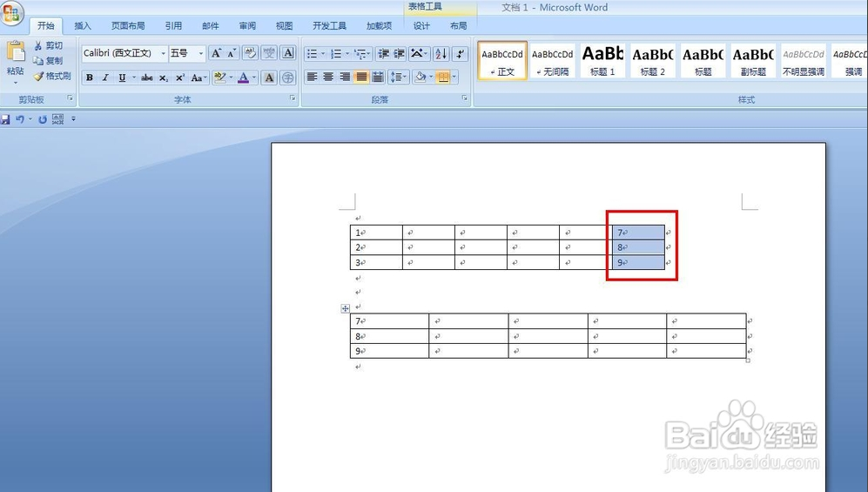868x492 pixels.
Task: Click the Increase Indent icon
Action: coord(399,54)
